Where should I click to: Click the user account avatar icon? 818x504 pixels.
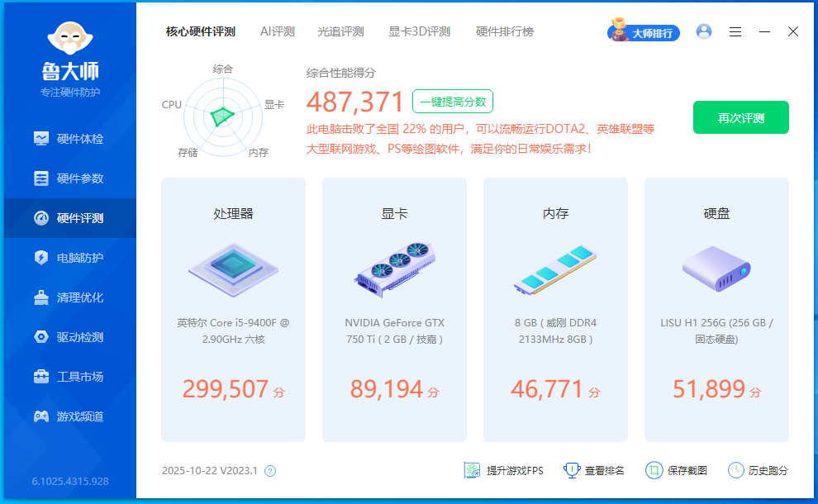(704, 31)
